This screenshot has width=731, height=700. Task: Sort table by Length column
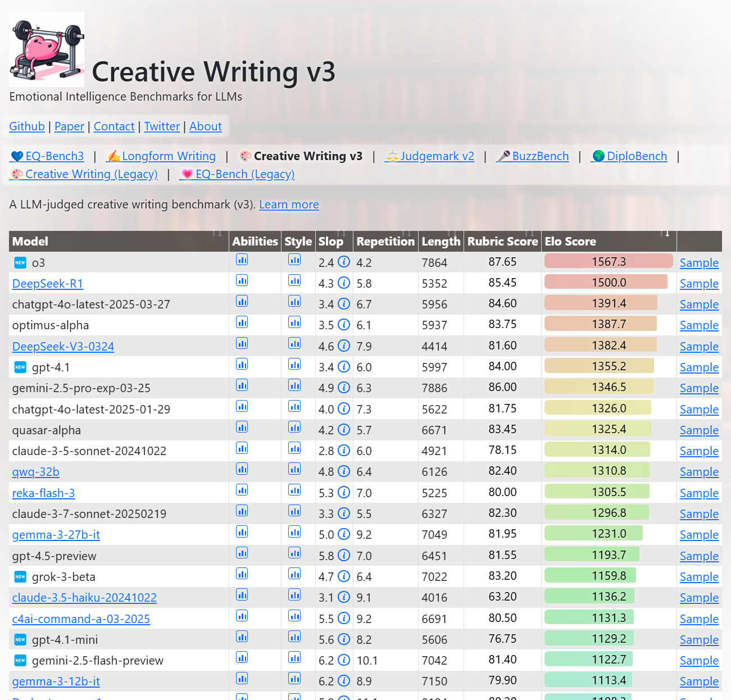click(441, 241)
